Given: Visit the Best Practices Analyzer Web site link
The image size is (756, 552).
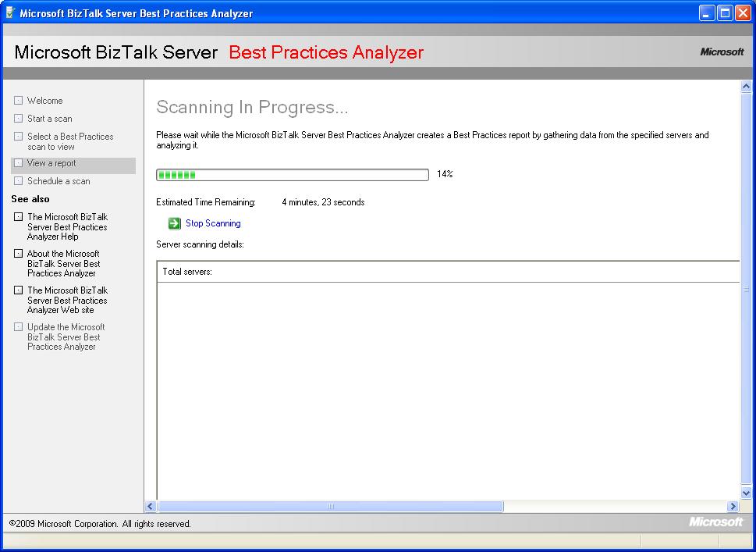Looking at the screenshot, I should pos(68,300).
